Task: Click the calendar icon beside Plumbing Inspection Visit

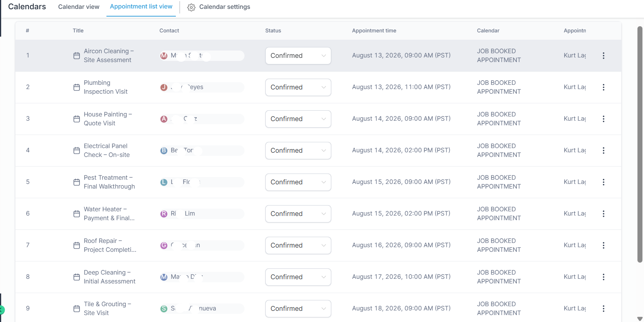Action: 77,88
